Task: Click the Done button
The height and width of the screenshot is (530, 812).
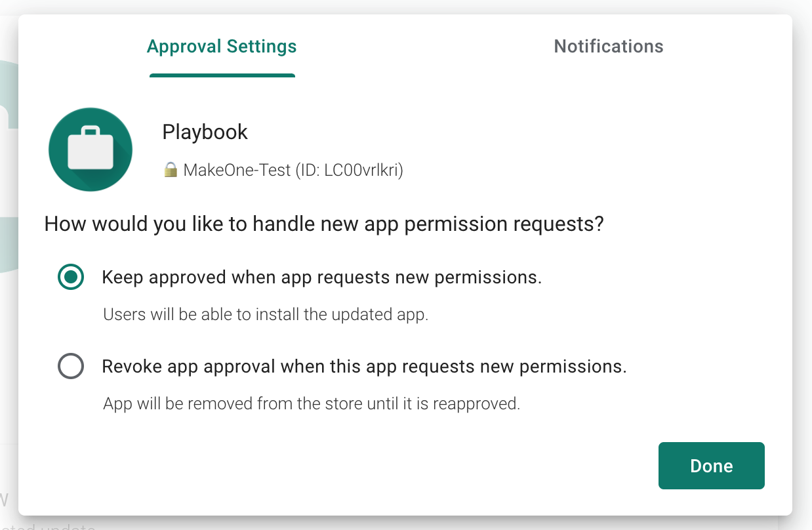Action: (x=712, y=466)
